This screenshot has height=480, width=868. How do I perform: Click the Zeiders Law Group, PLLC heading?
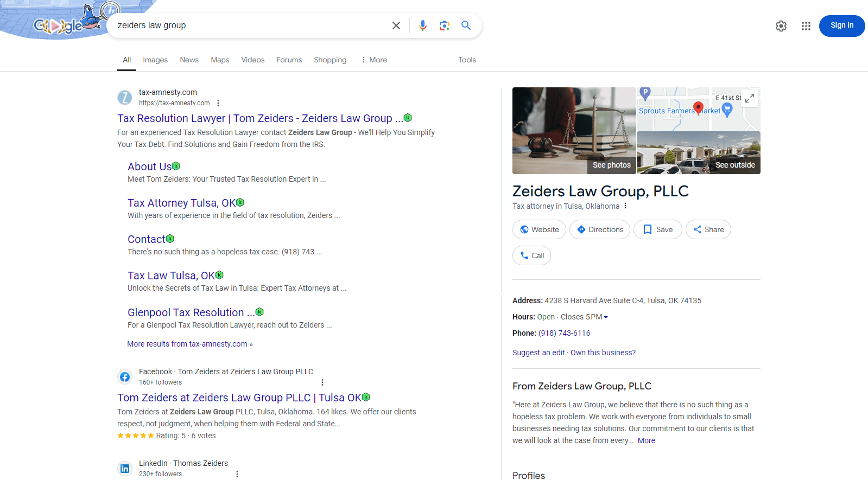600,191
